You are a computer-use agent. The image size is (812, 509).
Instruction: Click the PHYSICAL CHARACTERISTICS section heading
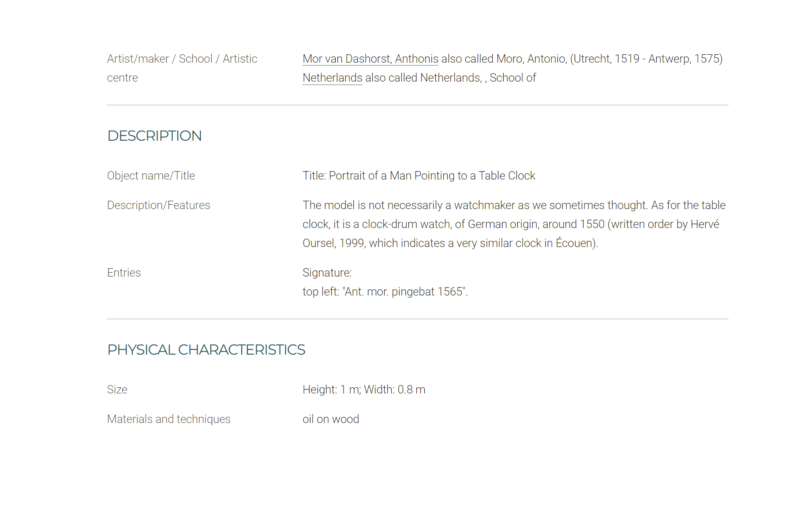pos(206,349)
